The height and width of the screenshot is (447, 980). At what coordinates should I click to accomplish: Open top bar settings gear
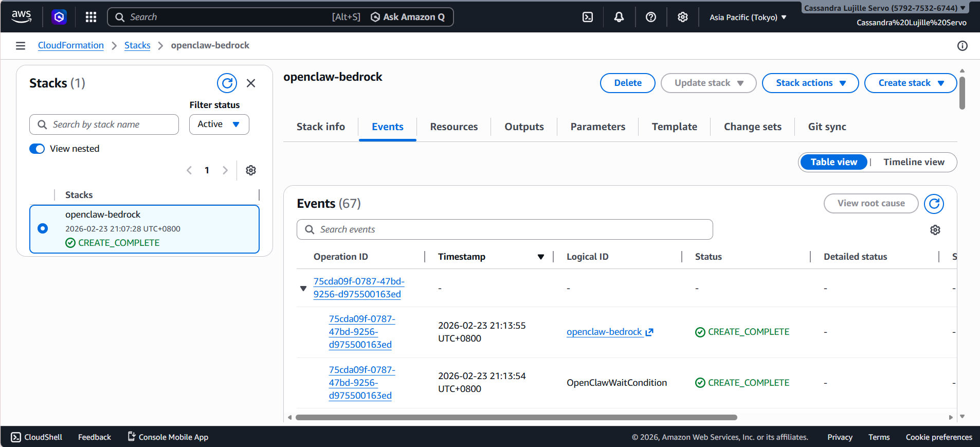(x=683, y=17)
